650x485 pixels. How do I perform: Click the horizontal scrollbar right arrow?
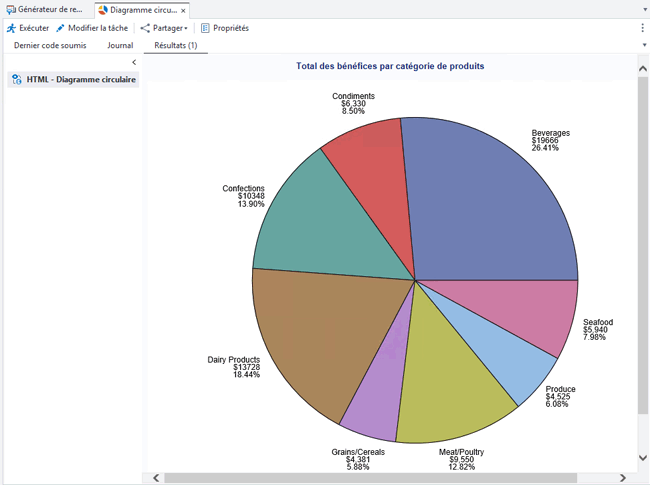623,478
